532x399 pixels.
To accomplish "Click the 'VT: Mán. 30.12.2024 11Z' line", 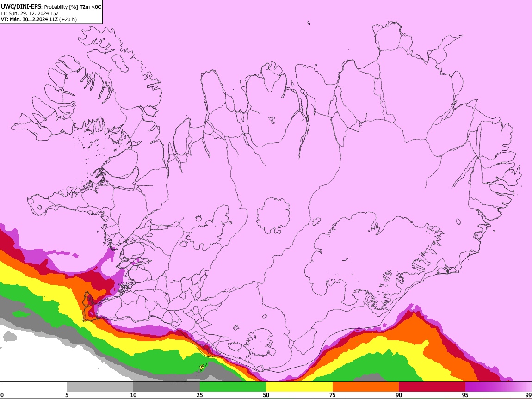I will tap(39, 19).
